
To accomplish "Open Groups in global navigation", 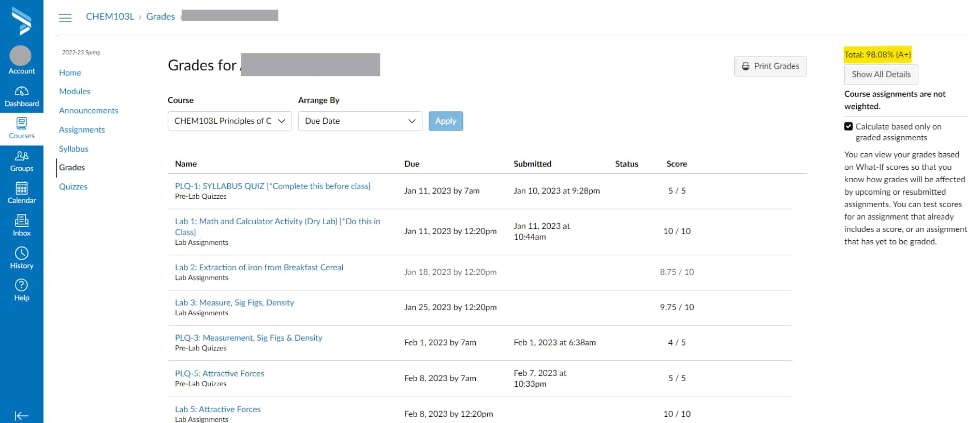I will tap(21, 162).
